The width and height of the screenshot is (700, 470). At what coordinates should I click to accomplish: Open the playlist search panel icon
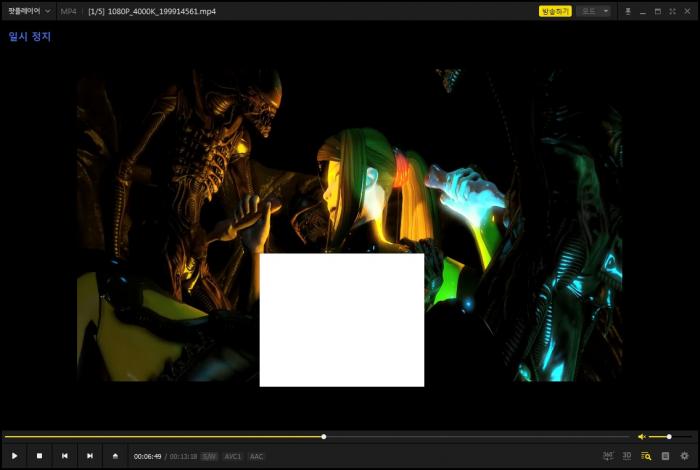(x=646, y=456)
